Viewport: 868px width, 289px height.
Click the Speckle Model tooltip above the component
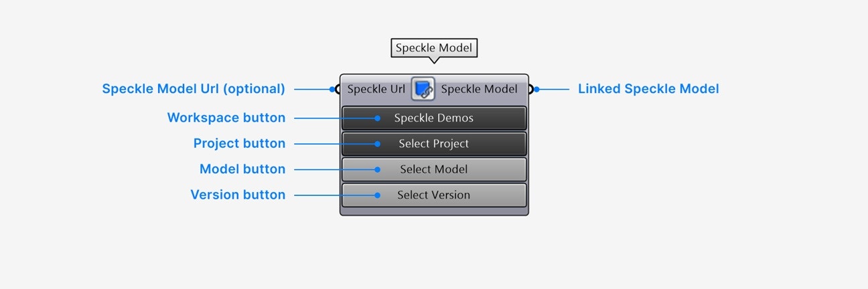[434, 48]
